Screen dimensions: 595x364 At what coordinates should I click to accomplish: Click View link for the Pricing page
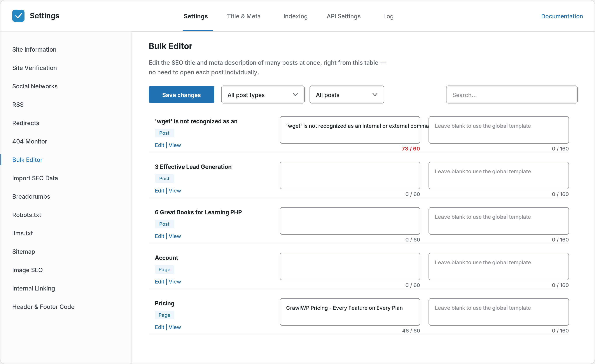pyautogui.click(x=175, y=327)
